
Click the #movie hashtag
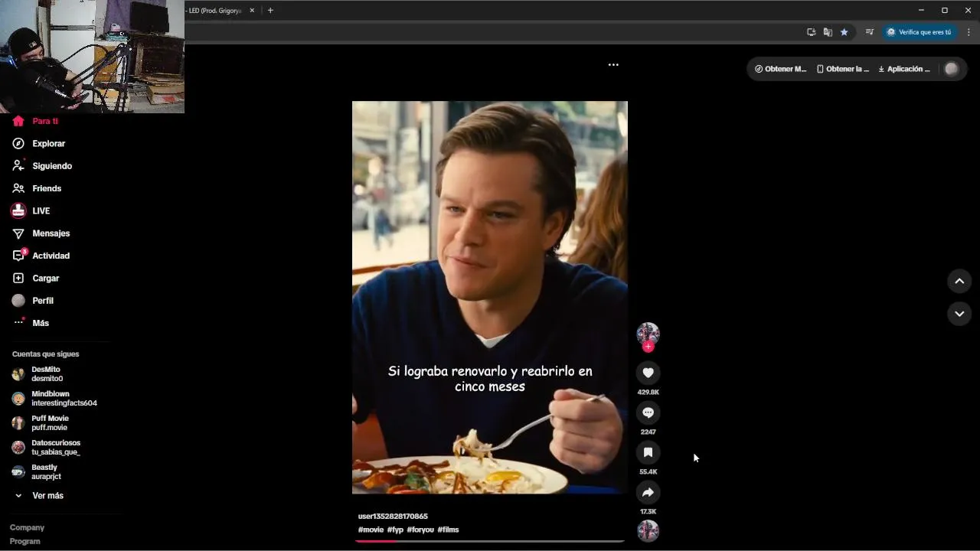point(371,530)
